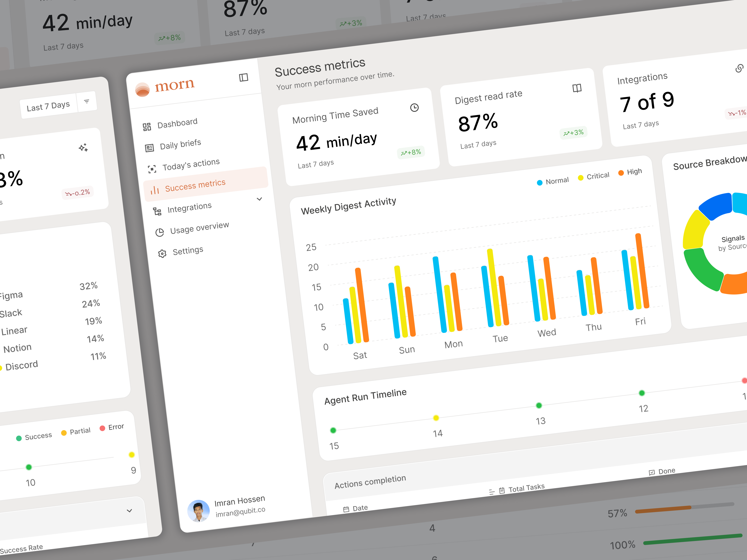Click clock icon on Morning Time Saved card
The image size is (747, 560).
click(414, 108)
